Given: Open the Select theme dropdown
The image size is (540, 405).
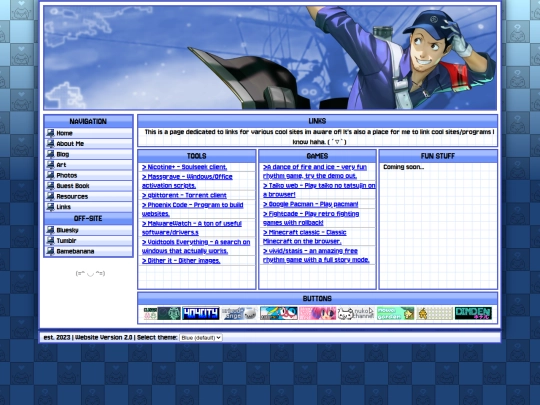Looking at the screenshot, I should pos(201,338).
